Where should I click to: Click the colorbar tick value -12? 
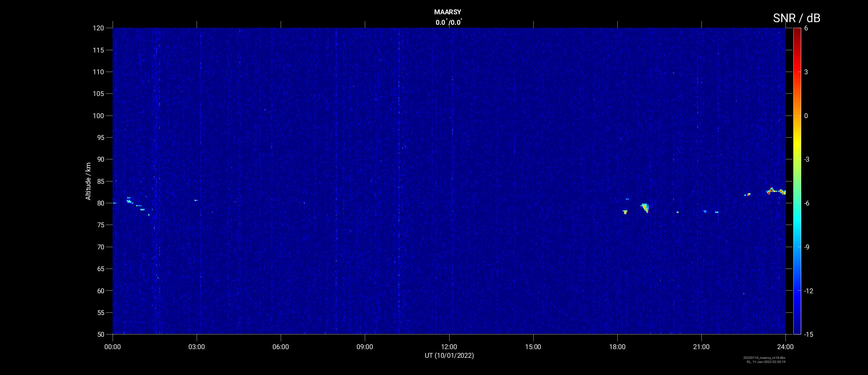tap(808, 291)
